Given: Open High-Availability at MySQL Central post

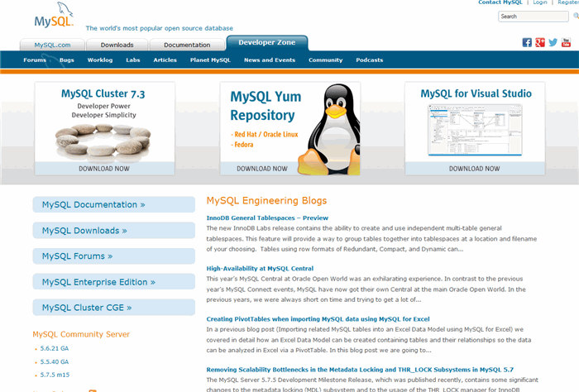Looking at the screenshot, I should click(x=260, y=268).
